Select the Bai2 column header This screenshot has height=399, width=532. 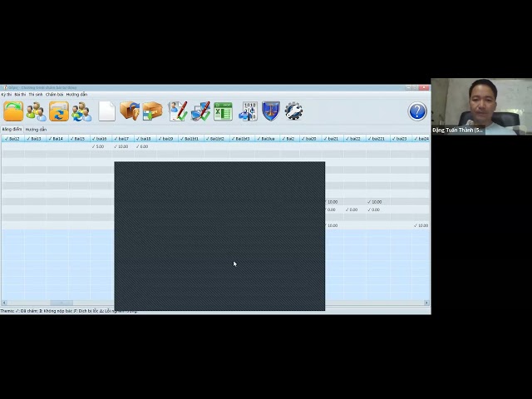click(x=288, y=139)
